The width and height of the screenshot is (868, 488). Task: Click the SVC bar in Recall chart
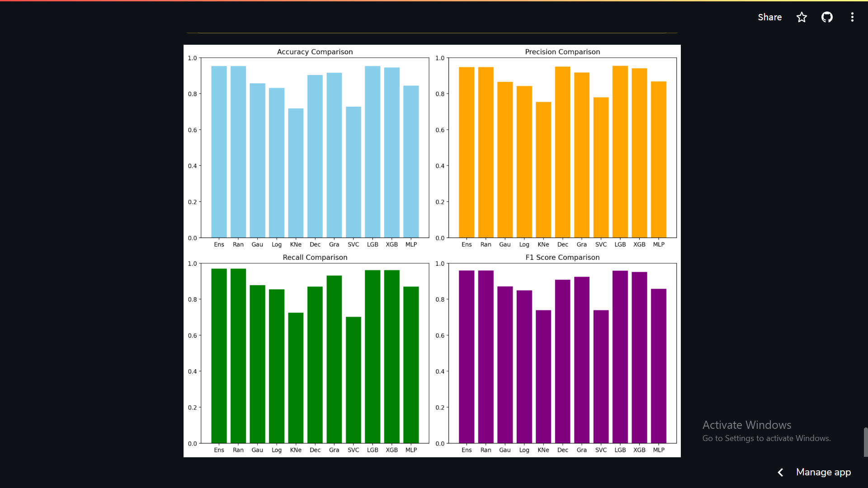[x=353, y=380]
